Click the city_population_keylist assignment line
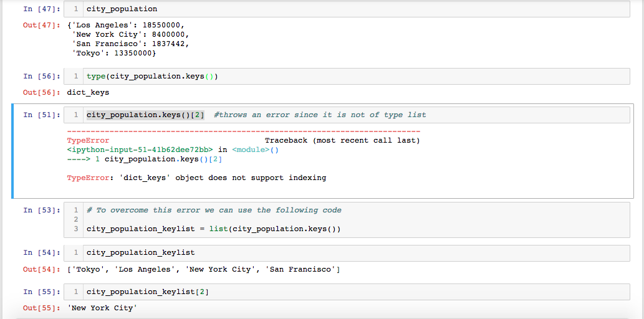 point(214,229)
